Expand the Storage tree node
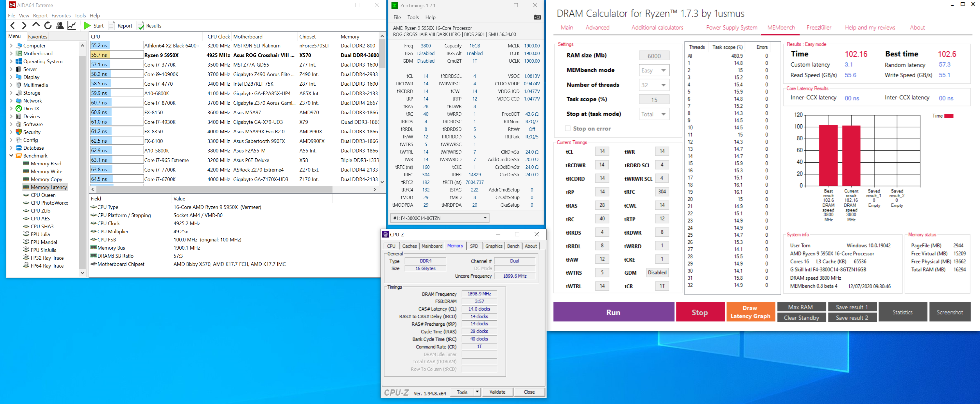980x404 pixels. tap(11, 93)
